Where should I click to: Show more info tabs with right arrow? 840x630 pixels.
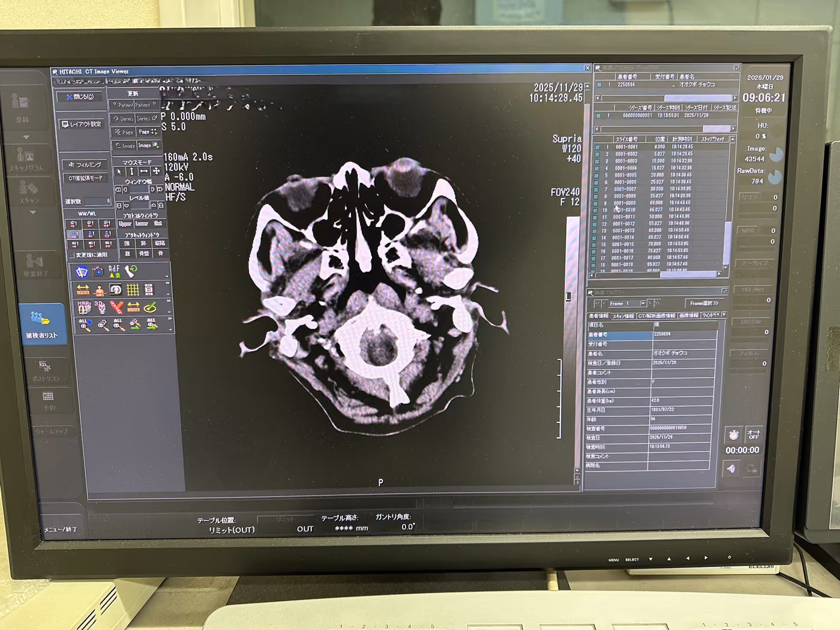(x=724, y=314)
